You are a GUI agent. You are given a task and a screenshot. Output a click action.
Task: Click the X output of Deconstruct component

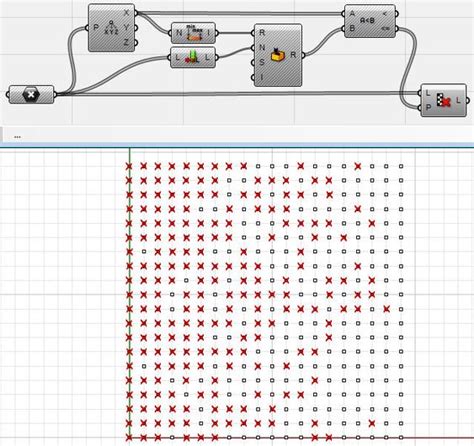(x=127, y=13)
